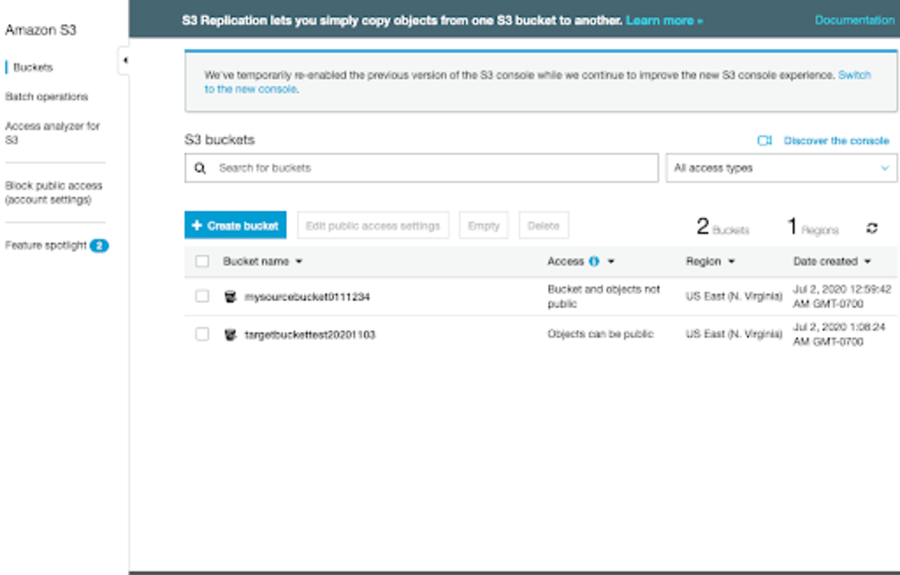Toggle the select-all buckets checkbox
The width and height of the screenshot is (900, 575).
tap(202, 262)
